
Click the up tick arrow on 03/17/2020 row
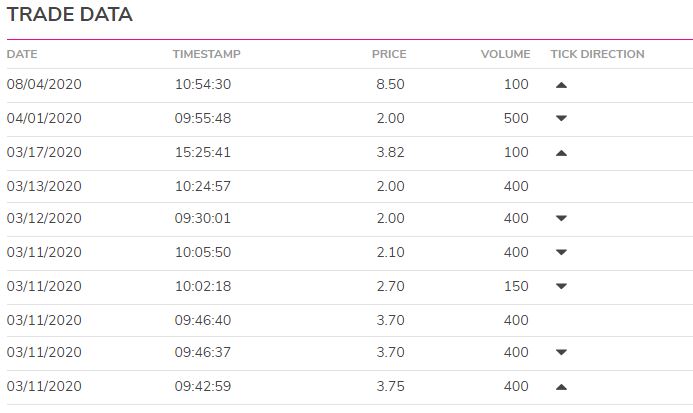click(561, 153)
